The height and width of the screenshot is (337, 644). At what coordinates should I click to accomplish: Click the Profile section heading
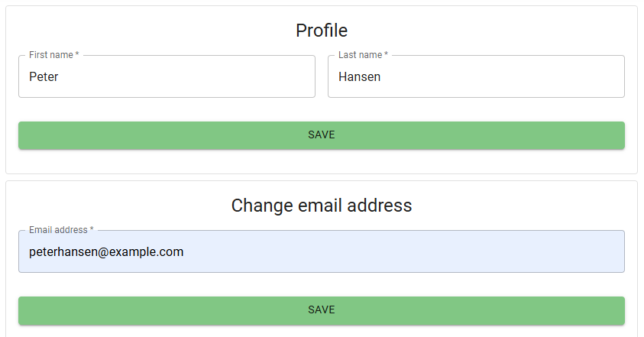click(x=321, y=31)
